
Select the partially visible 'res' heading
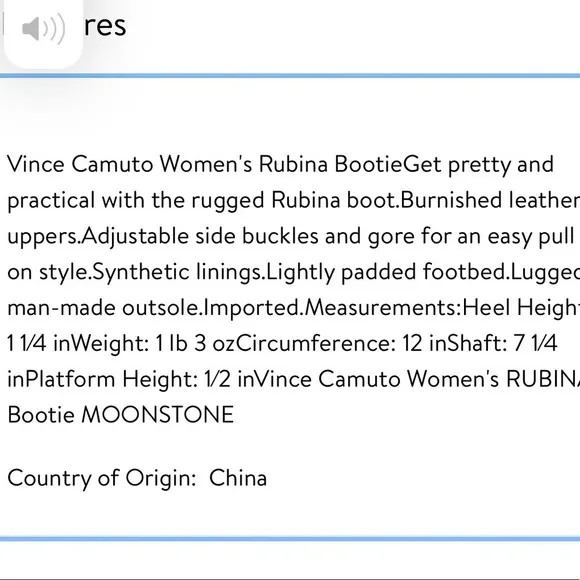click(105, 26)
